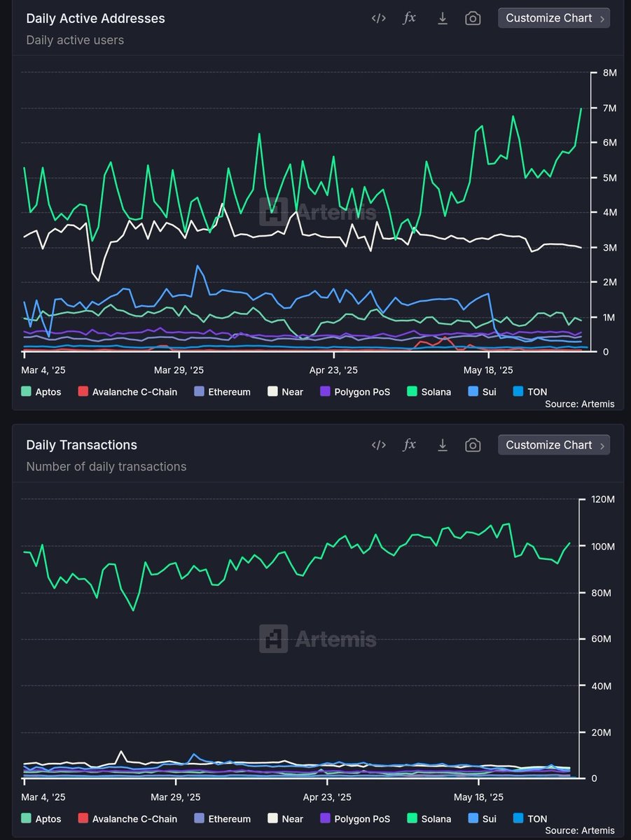Open fx formula icon on Daily Transactions

tap(410, 444)
